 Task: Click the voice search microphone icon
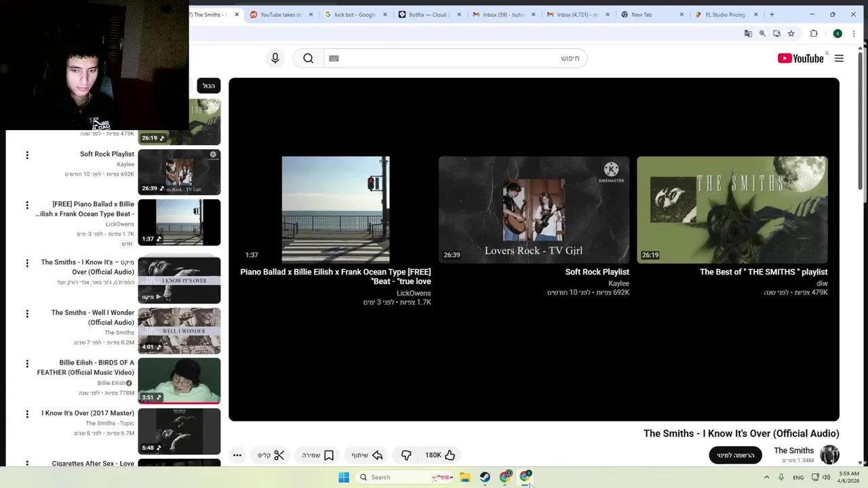point(275,58)
